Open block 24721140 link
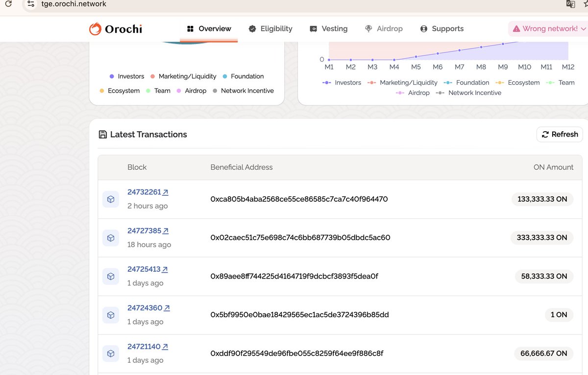The width and height of the screenshot is (588, 375). click(x=148, y=347)
